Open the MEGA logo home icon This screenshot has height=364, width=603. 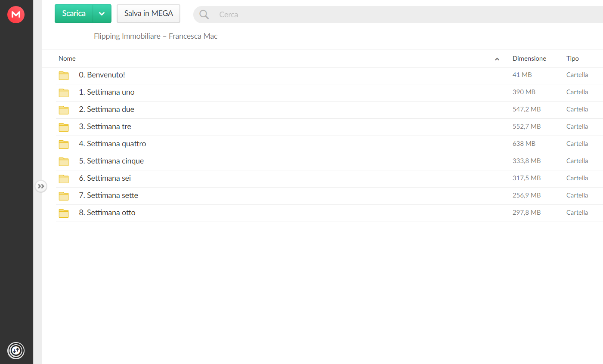point(16,15)
